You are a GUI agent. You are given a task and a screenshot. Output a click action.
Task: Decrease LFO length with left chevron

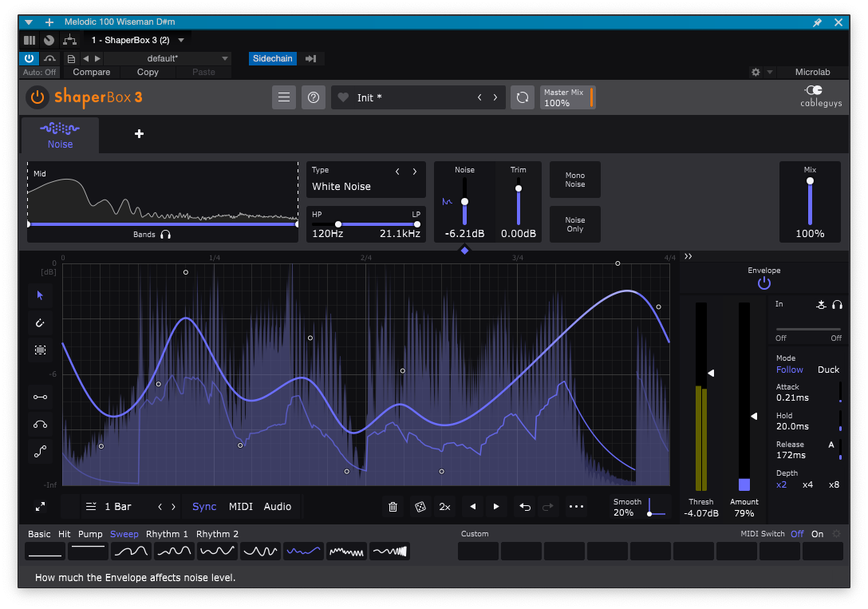point(160,507)
